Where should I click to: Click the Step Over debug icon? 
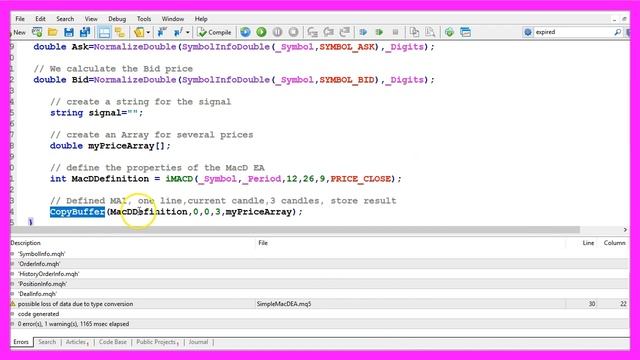click(329, 32)
